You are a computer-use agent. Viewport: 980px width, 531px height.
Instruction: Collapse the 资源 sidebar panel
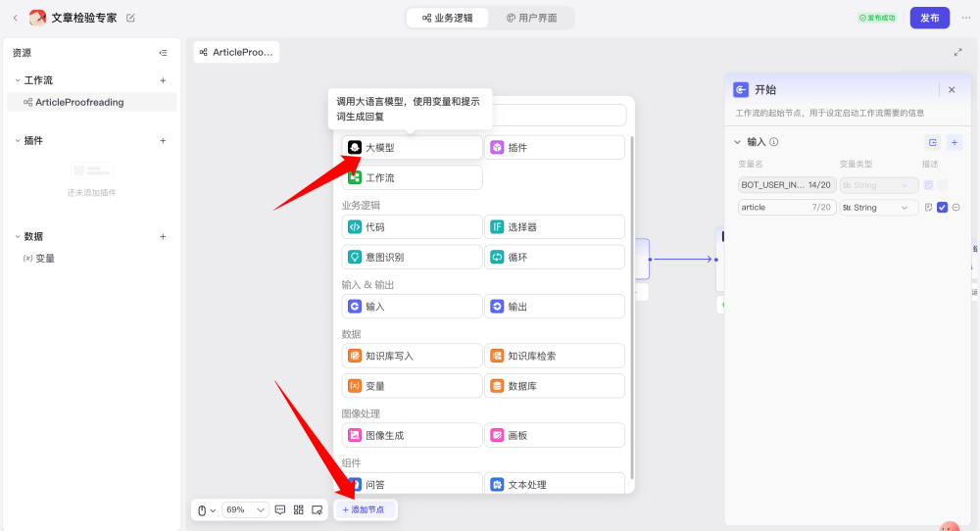[163, 53]
